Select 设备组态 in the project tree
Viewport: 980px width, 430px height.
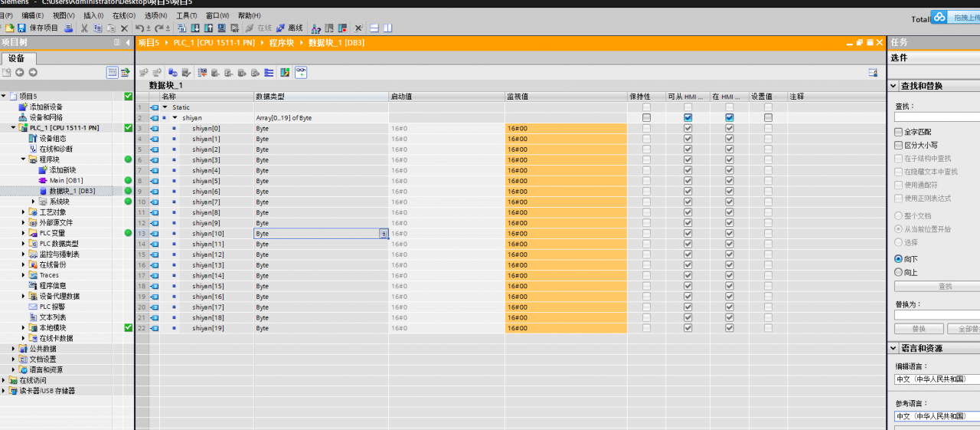[x=53, y=139]
